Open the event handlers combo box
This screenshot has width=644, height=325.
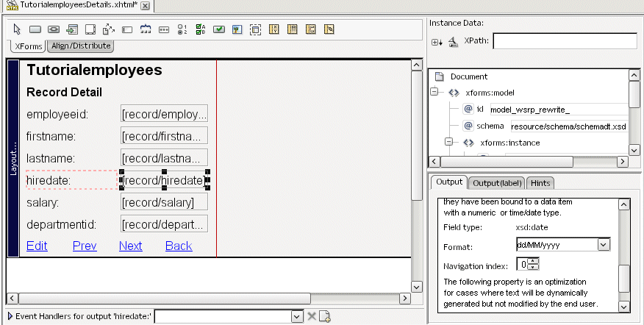pyautogui.click(x=297, y=316)
